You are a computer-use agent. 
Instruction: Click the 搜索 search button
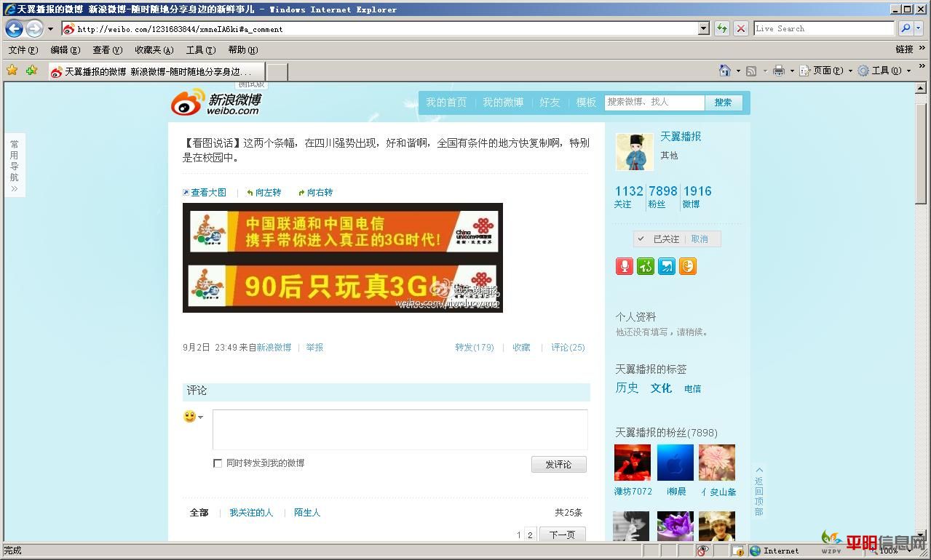click(x=723, y=103)
